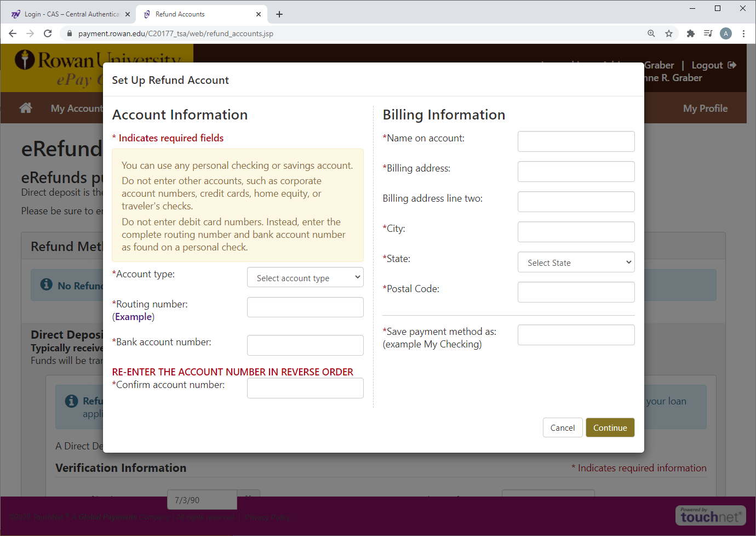Open Chrome three-dot menu
The height and width of the screenshot is (536, 756).
(743, 33)
